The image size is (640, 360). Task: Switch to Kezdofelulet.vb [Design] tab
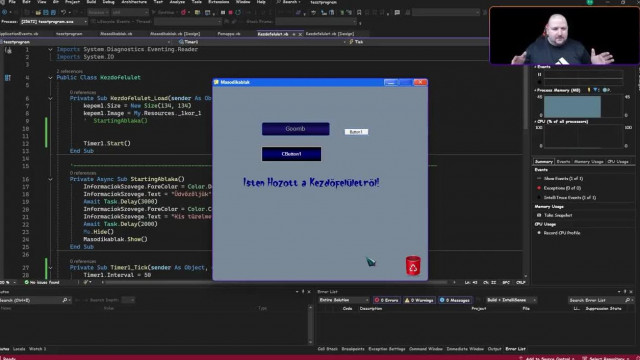point(330,34)
